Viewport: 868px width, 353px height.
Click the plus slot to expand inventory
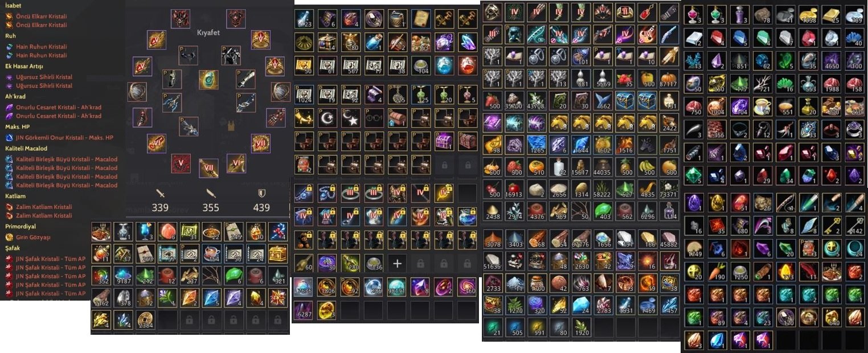tap(397, 263)
